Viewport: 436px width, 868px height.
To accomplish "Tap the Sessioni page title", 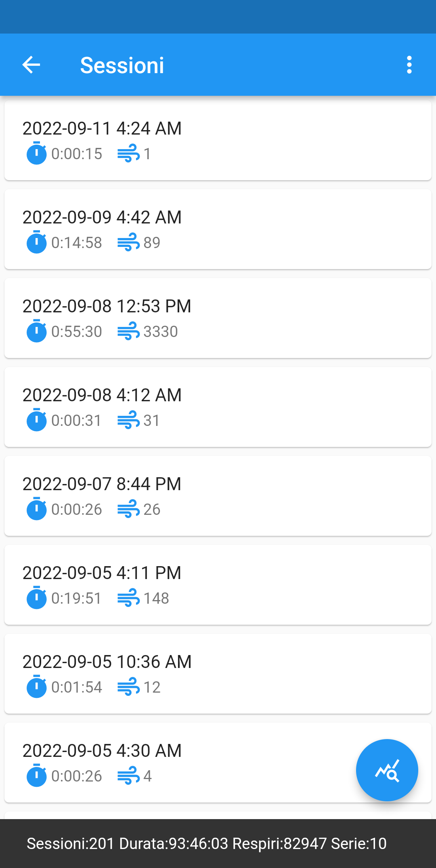I will (x=122, y=65).
